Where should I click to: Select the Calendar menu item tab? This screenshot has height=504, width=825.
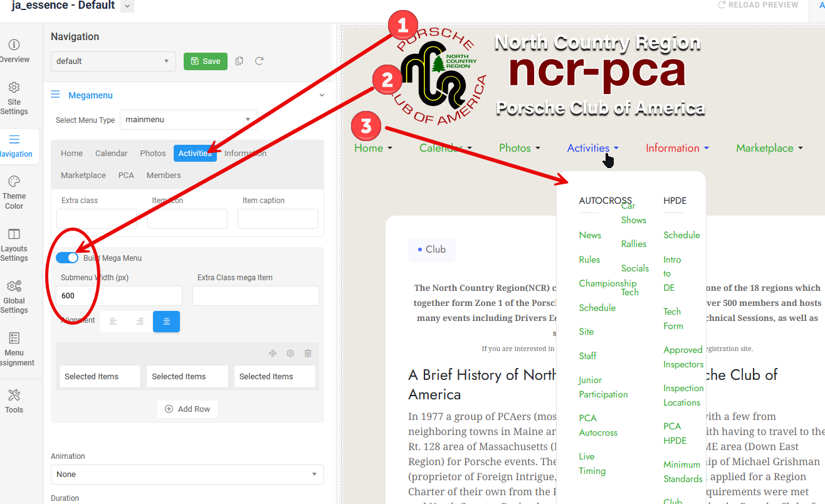[112, 153]
